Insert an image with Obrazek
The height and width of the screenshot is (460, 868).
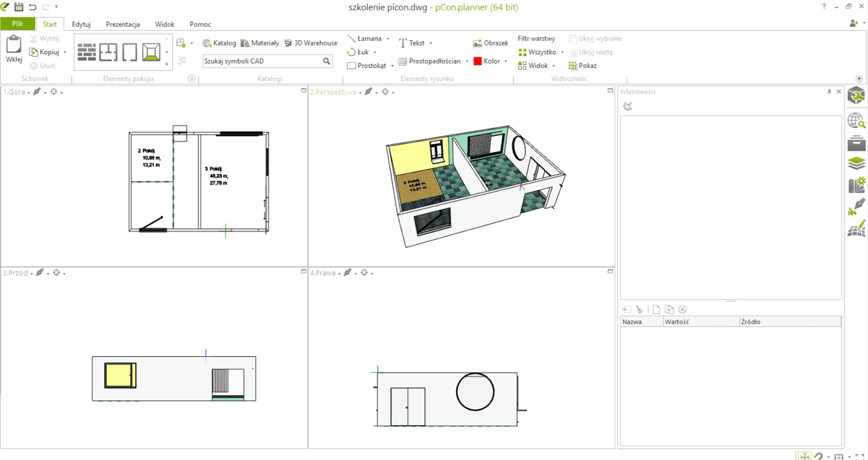pos(490,43)
